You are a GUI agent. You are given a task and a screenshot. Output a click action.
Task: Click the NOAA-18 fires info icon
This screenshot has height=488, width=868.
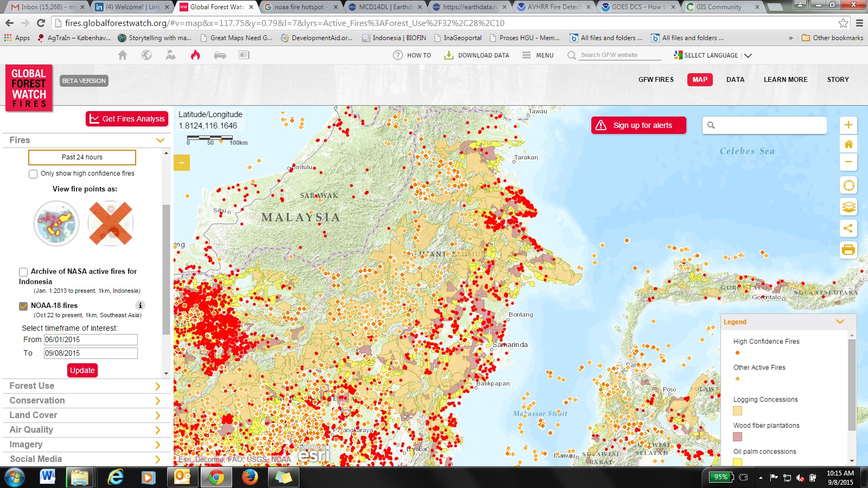[140, 305]
